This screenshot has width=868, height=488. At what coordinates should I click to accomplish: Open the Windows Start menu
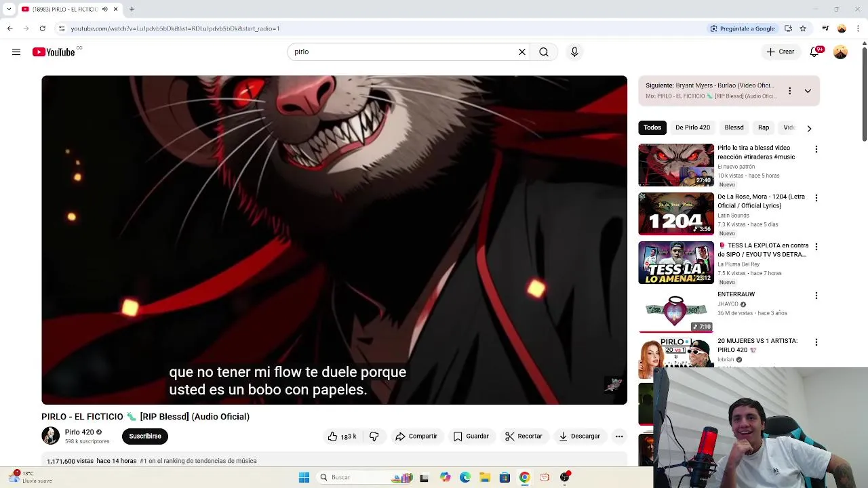tap(304, 477)
